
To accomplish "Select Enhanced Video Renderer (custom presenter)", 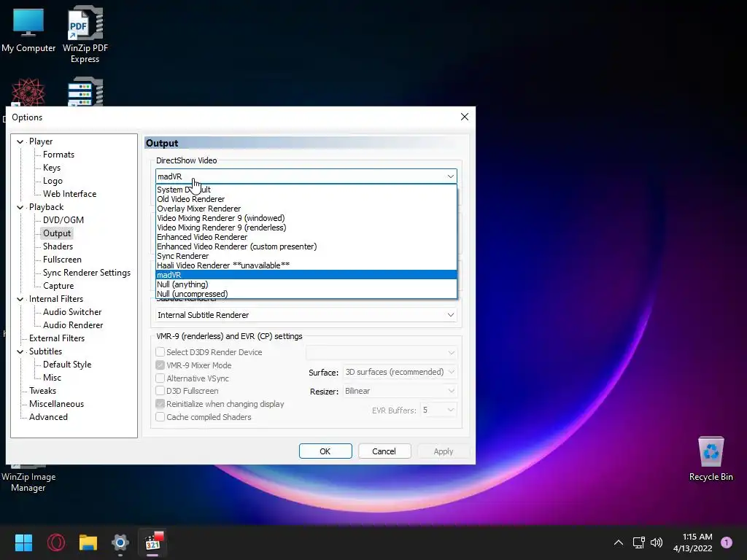I will point(306,246).
